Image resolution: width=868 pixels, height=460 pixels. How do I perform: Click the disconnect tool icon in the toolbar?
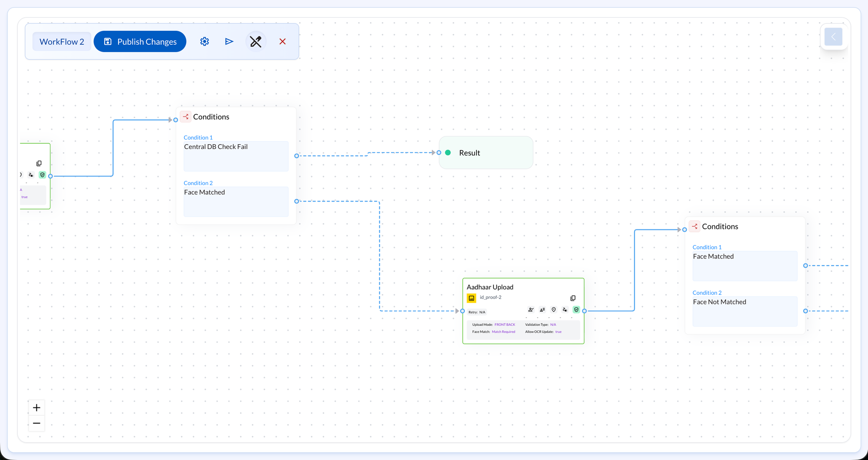pyautogui.click(x=256, y=41)
